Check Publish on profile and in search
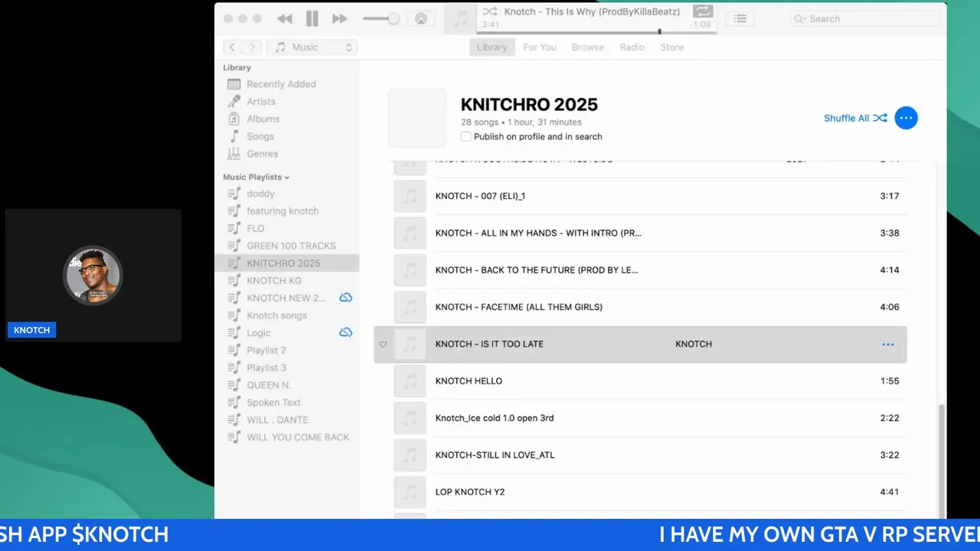This screenshot has height=551, width=980. point(465,136)
